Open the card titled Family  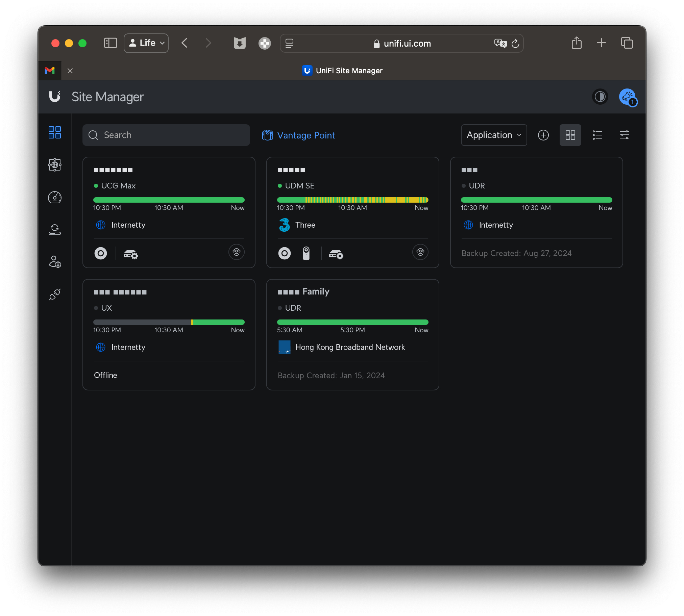[352, 334]
